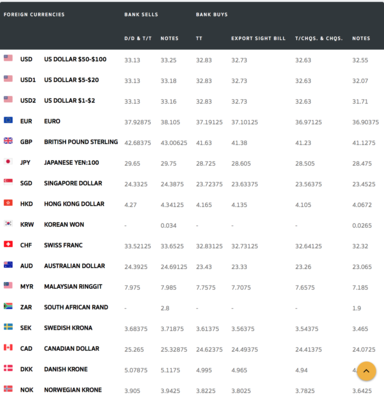384x400 pixels.
Task: Click MALAYSIAN RINGGIT currency name
Action: (x=73, y=286)
